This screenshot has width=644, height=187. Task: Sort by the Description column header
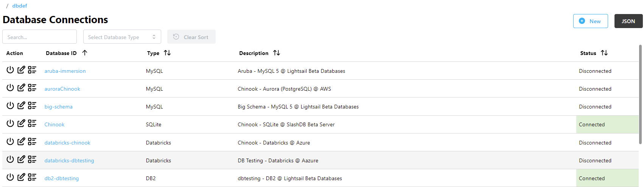pos(277,53)
